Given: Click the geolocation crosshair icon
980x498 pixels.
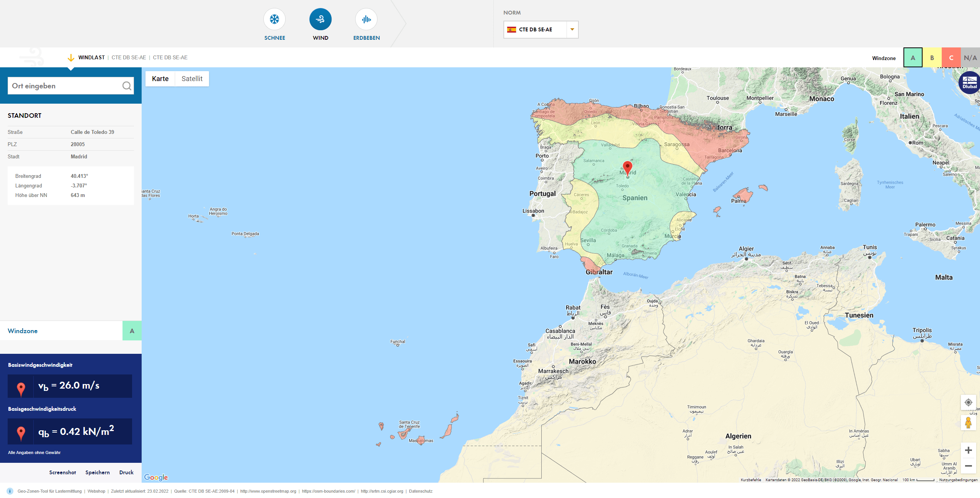Looking at the screenshot, I should point(968,402).
